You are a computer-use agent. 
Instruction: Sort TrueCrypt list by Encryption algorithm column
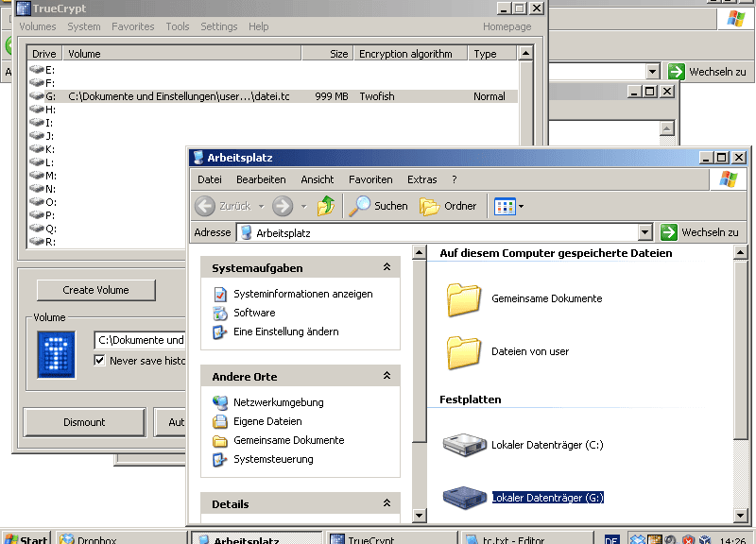coord(410,54)
